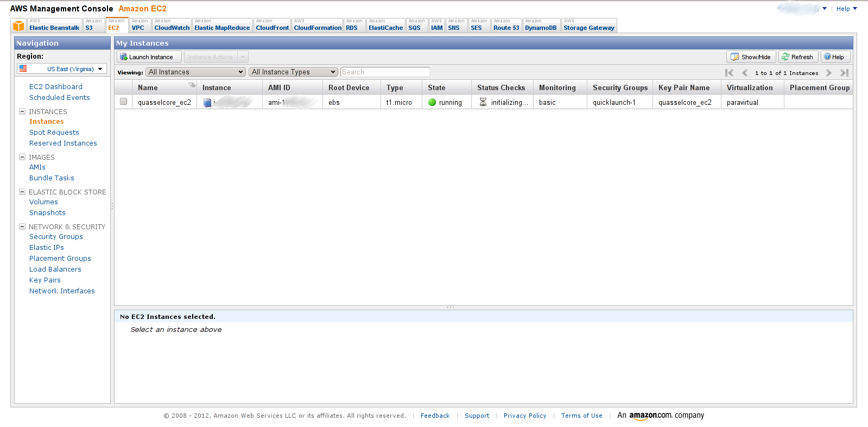Viewport: 868px width, 427px height.
Task: Click the US flag region icon
Action: (23, 69)
